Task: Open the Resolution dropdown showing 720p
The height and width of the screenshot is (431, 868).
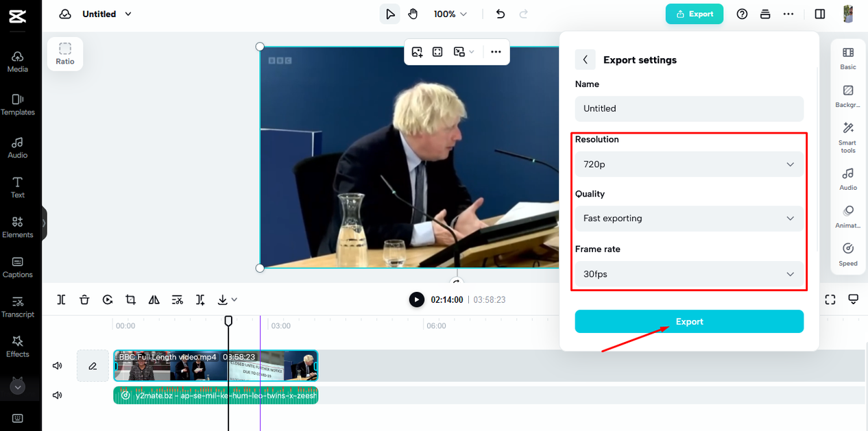Action: (x=689, y=164)
